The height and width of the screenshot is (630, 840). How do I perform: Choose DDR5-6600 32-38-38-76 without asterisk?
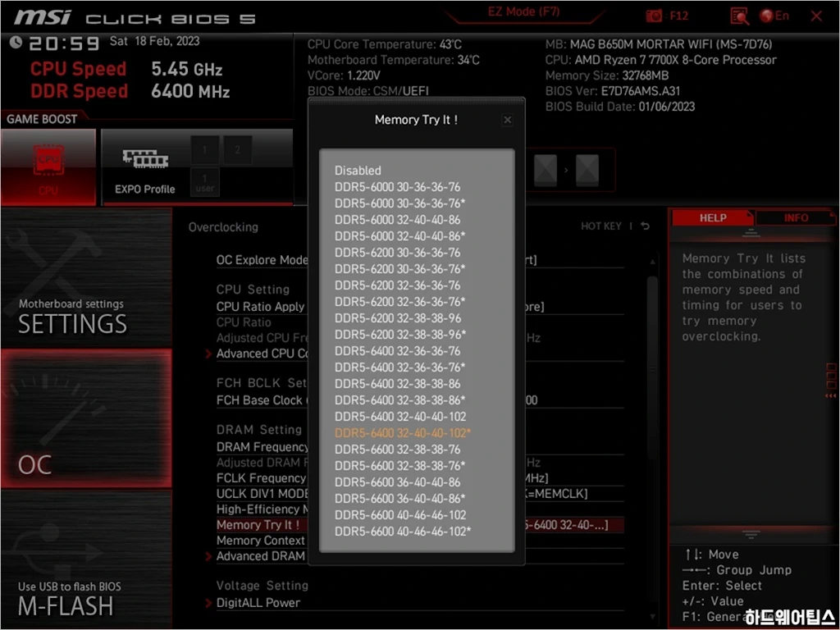click(398, 450)
